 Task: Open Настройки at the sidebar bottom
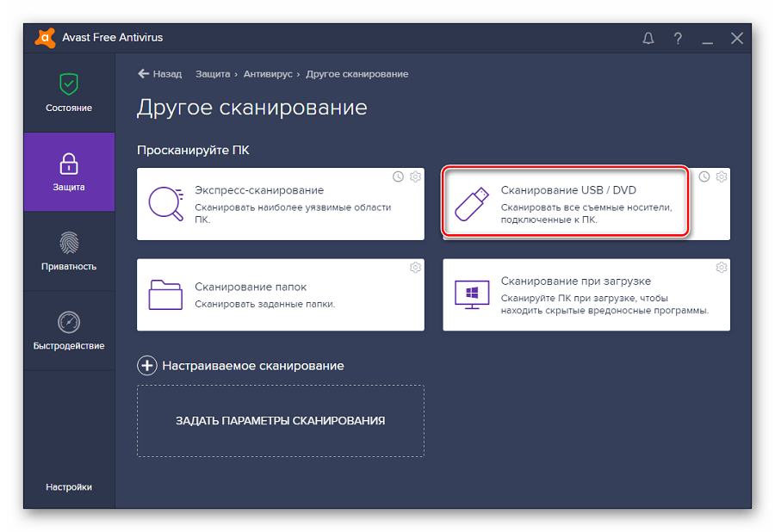tap(69, 487)
